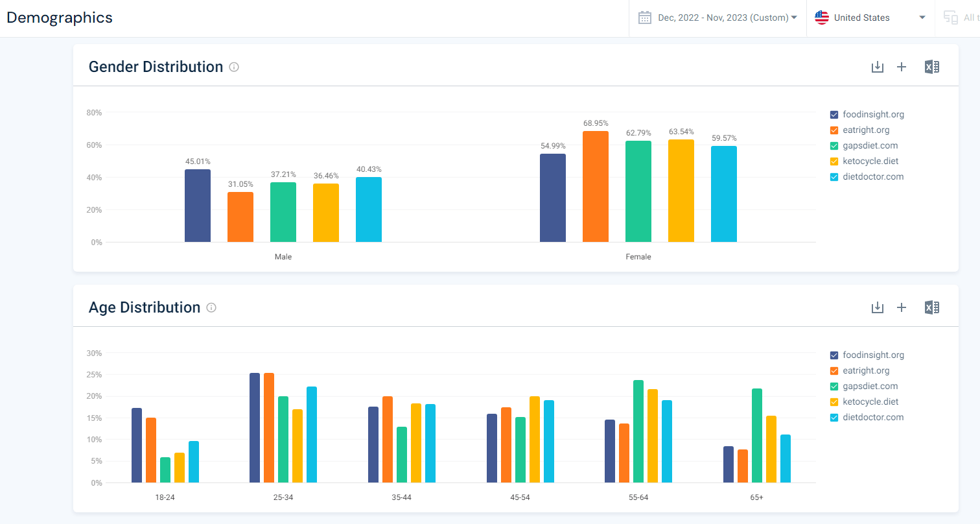Download the Age Distribution chart image
This screenshot has width=980, height=524.
click(x=878, y=307)
